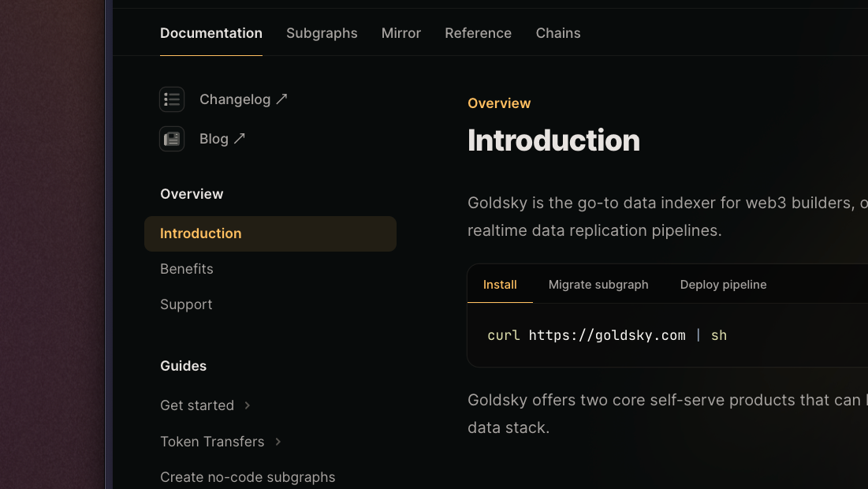Click the curl install command text
The width and height of the screenshot is (868, 489).
point(607,335)
